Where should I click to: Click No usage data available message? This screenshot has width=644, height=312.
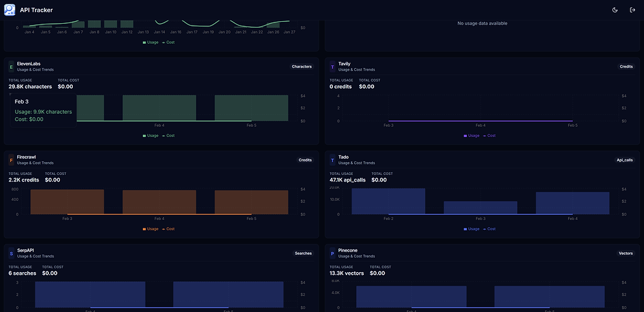coord(482,23)
